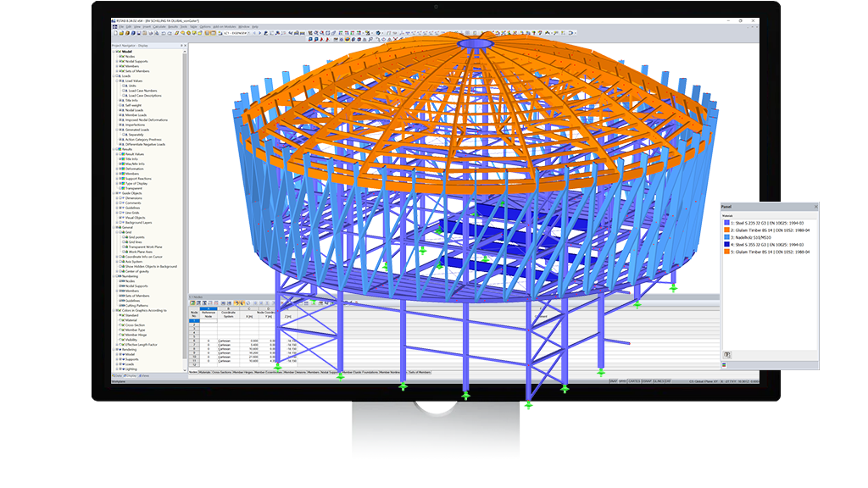The image size is (868, 488).
Task: Open the load case dropdown in toolbar
Action: 248,33
